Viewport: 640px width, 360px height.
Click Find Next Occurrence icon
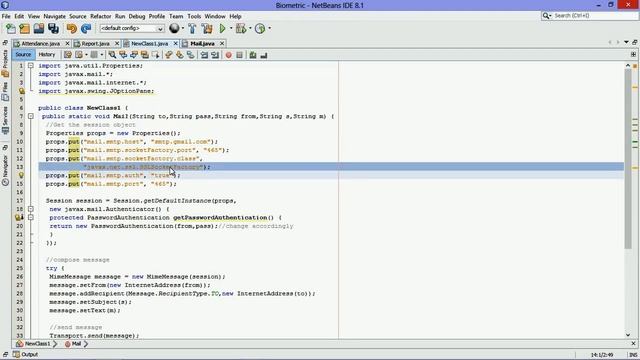[x=134, y=55]
